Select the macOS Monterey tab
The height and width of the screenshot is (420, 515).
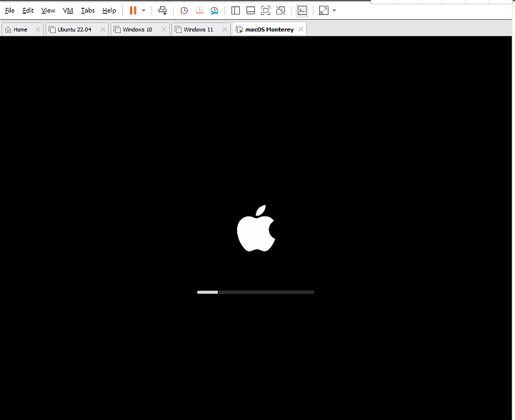269,29
